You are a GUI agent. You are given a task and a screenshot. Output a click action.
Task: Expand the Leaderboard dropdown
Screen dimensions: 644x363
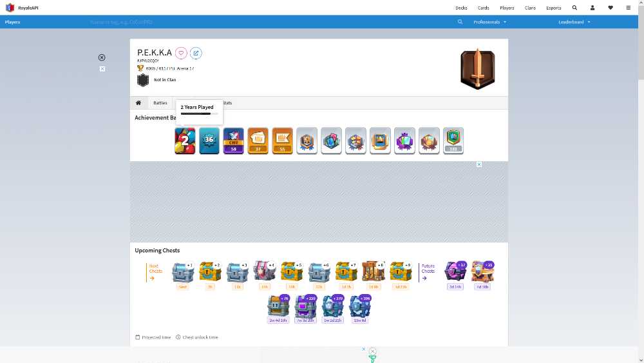pos(574,22)
